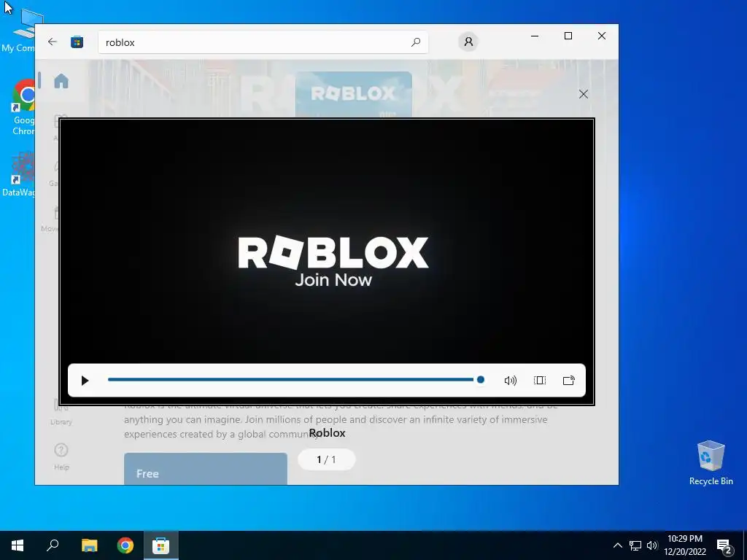Viewport: 747px width, 560px height.
Task: Click the Microsoft Store logo icon
Action: coord(77,42)
